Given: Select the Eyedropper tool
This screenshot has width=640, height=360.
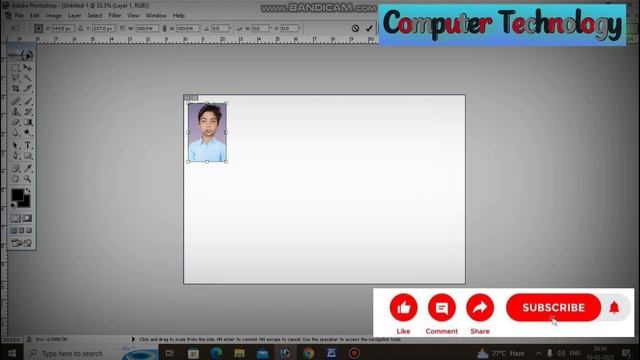Looking at the screenshot, I should pyautogui.click(x=27, y=168).
